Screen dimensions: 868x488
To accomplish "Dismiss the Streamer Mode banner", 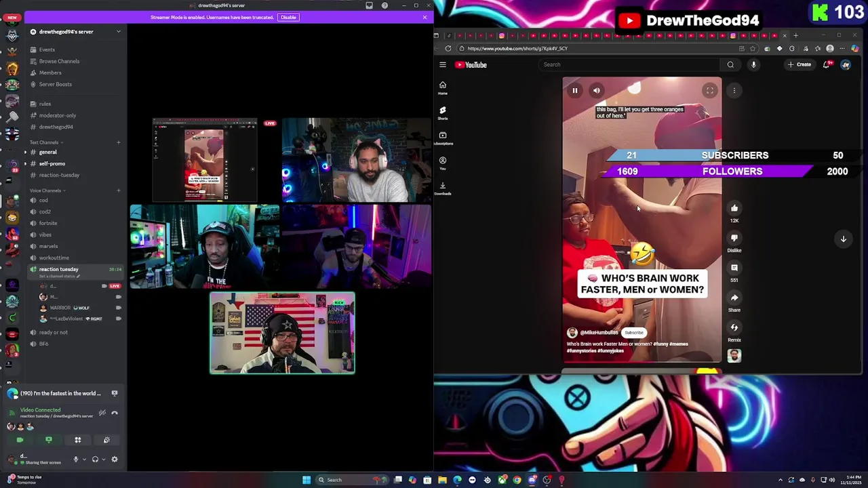I will coord(425,17).
